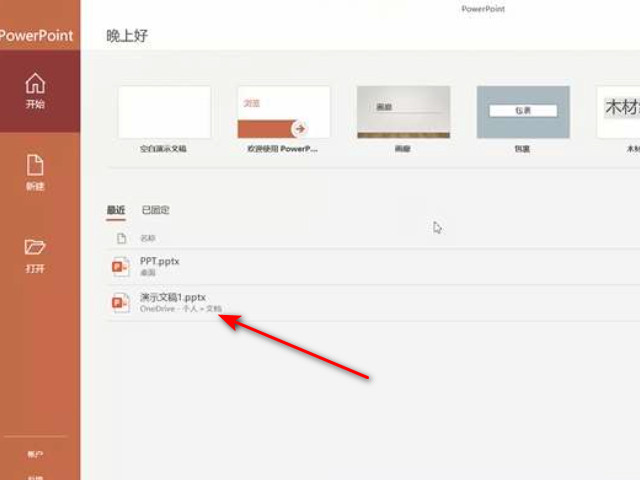Click the 演示文稿1.pptx PowerPoint file icon

tap(120, 303)
